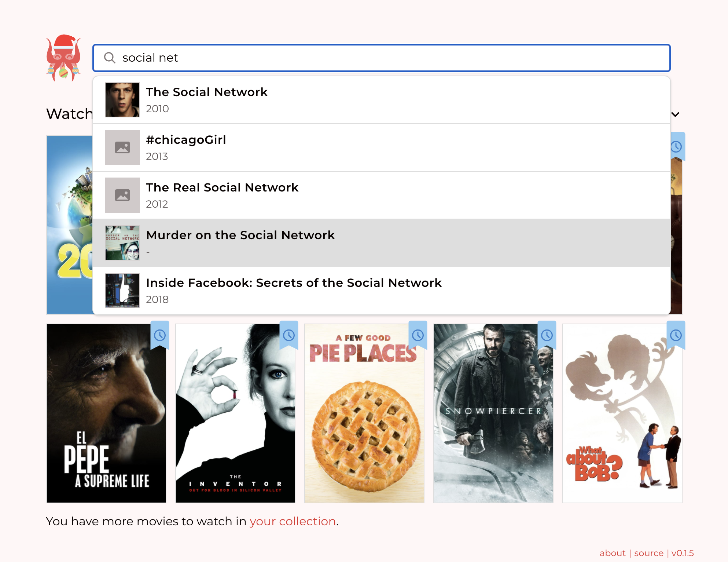Open the 'source' footer link
The height and width of the screenshot is (562, 728).
[x=649, y=553]
